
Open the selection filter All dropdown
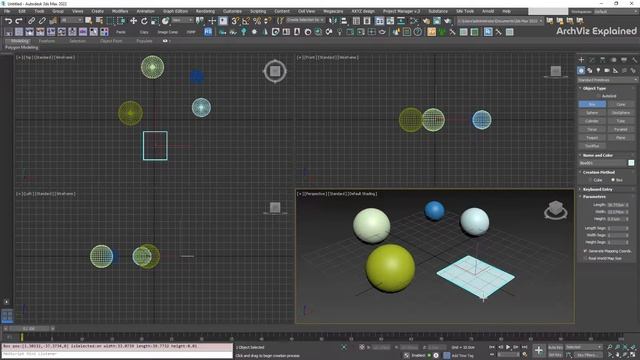click(x=71, y=20)
